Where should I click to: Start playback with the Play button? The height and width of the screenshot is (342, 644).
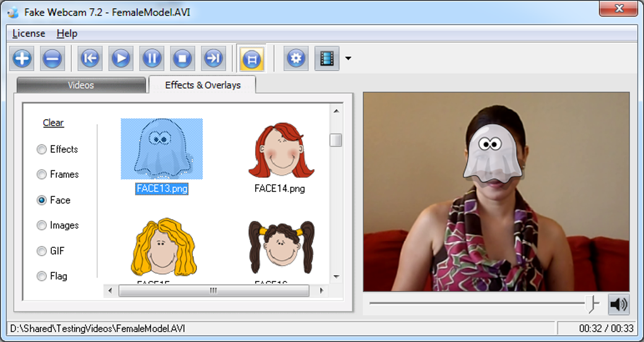click(x=121, y=58)
